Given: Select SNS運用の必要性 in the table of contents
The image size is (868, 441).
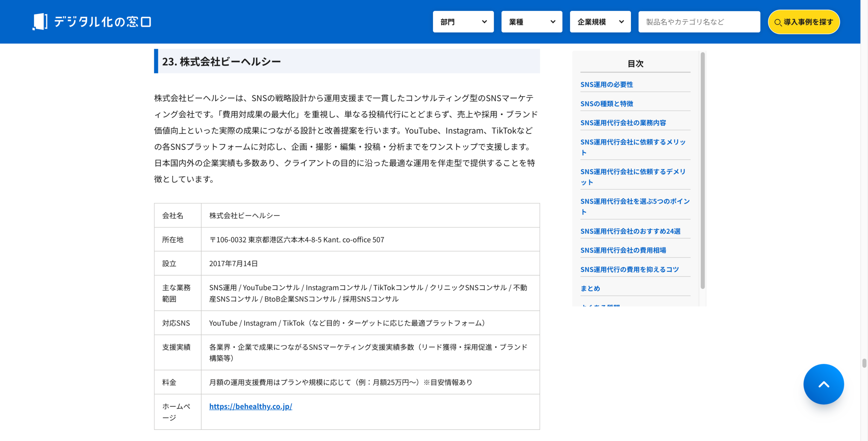Looking at the screenshot, I should (x=607, y=84).
